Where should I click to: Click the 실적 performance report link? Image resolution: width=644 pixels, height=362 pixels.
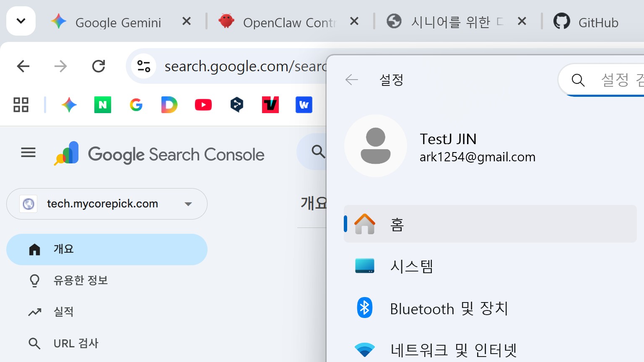(x=64, y=312)
